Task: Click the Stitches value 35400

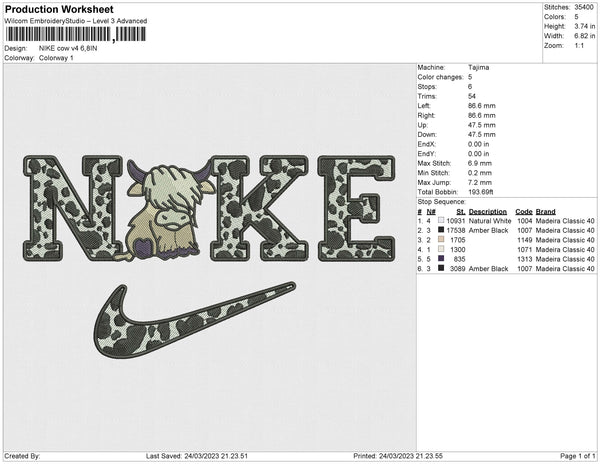Action: (584, 7)
